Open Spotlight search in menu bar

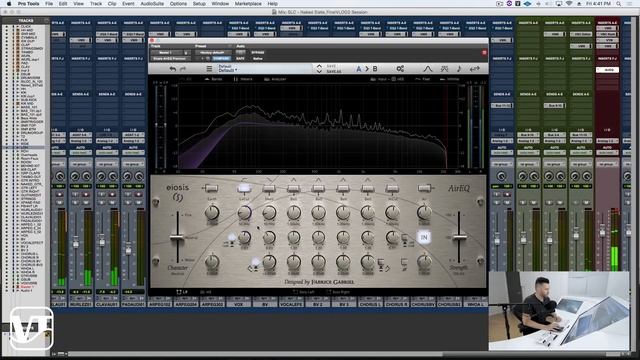click(x=619, y=4)
